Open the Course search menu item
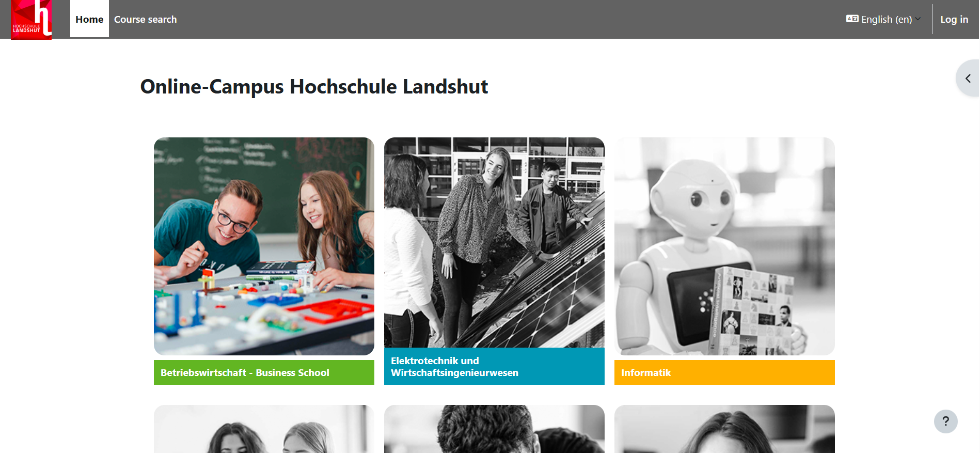Screen dimensions: 980x453 pyautogui.click(x=145, y=19)
